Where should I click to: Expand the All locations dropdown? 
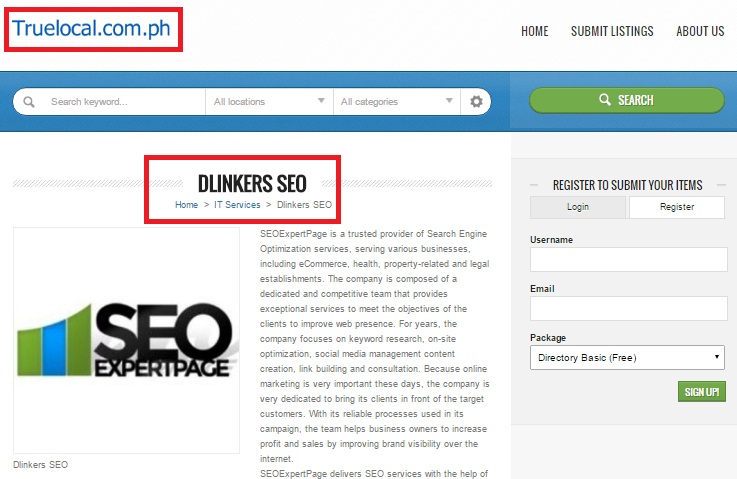pyautogui.click(x=269, y=101)
